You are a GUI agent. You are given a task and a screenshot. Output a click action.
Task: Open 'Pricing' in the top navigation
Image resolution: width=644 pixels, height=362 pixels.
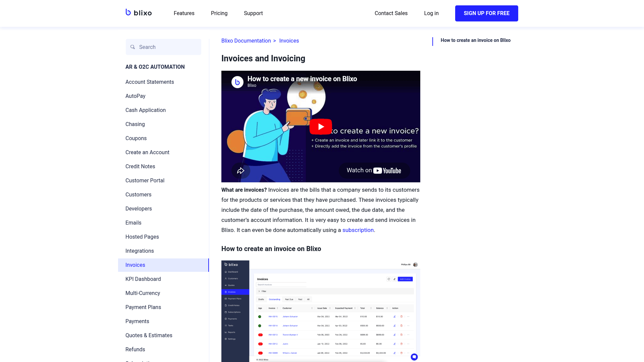click(x=219, y=13)
